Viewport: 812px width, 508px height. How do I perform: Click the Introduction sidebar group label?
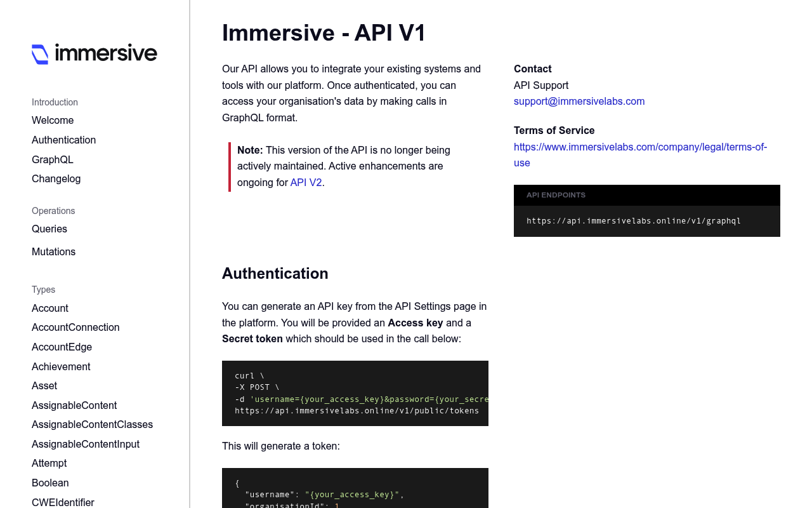tap(55, 102)
